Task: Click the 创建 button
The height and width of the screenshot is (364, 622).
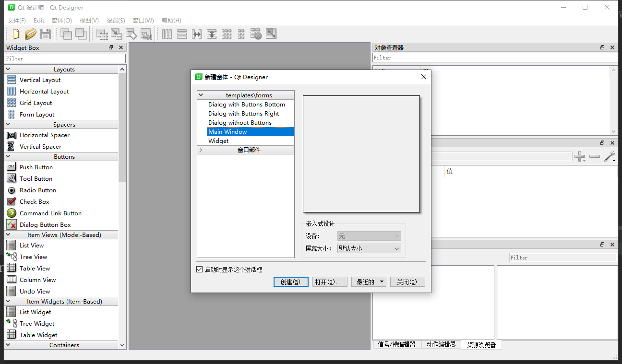Action: click(x=291, y=282)
